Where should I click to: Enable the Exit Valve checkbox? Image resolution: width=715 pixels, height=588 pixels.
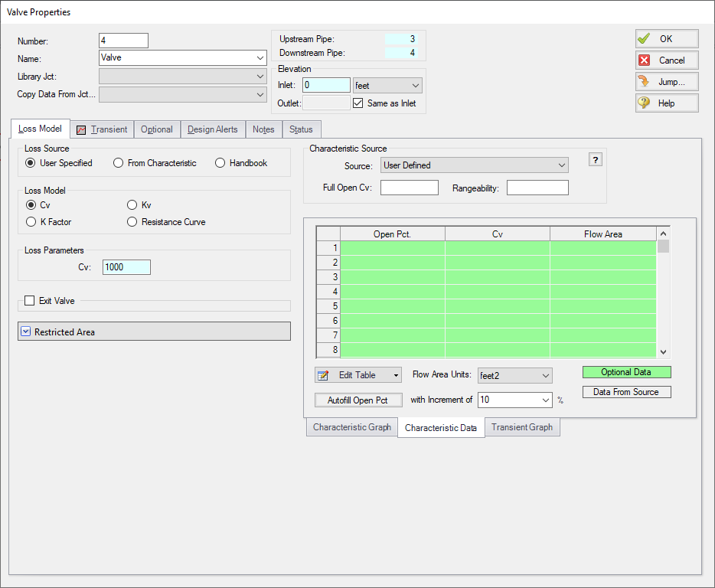(30, 301)
